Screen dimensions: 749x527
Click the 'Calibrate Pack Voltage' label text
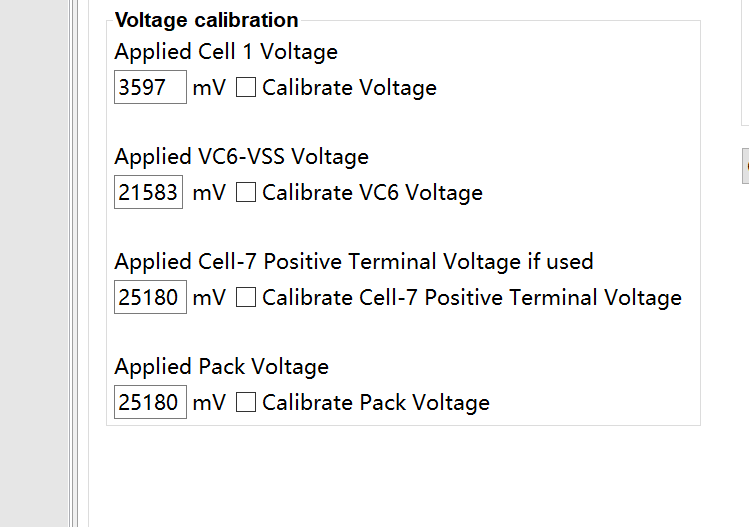(376, 403)
